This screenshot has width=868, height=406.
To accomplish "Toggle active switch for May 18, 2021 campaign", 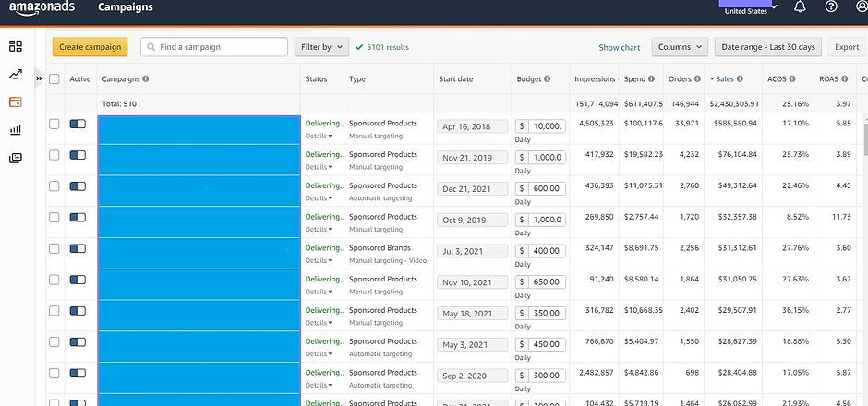I will [x=78, y=310].
